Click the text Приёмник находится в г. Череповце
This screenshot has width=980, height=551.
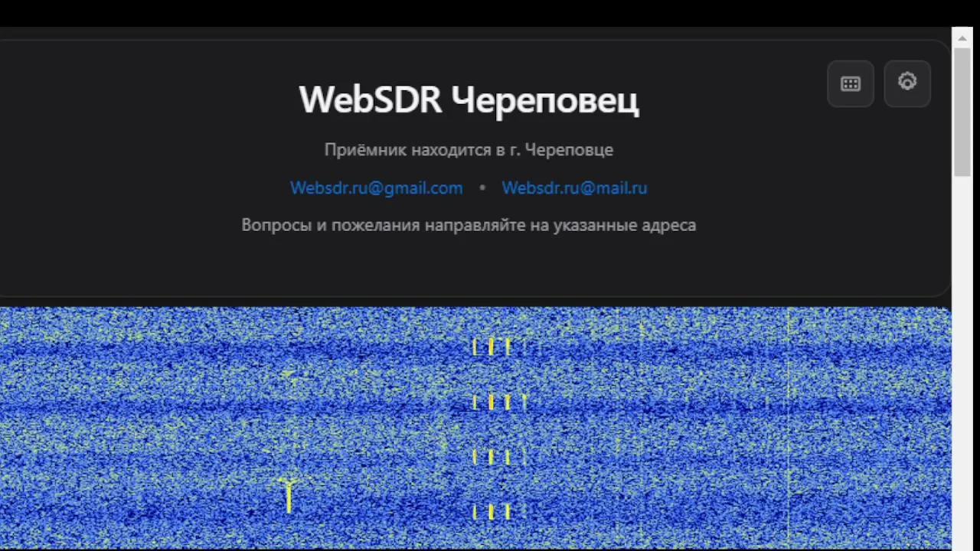(469, 150)
